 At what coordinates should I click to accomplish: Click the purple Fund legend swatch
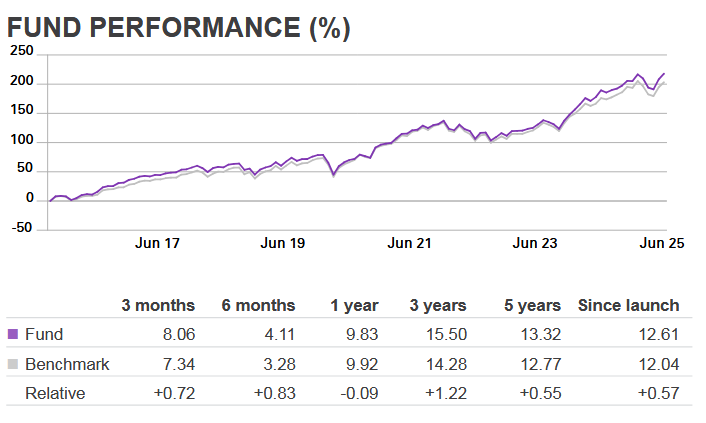click(13, 335)
